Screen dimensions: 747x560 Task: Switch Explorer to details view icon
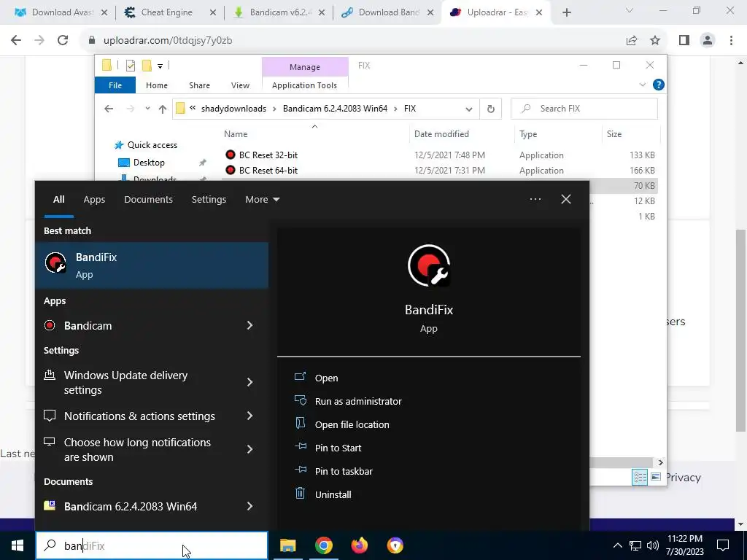point(640,477)
